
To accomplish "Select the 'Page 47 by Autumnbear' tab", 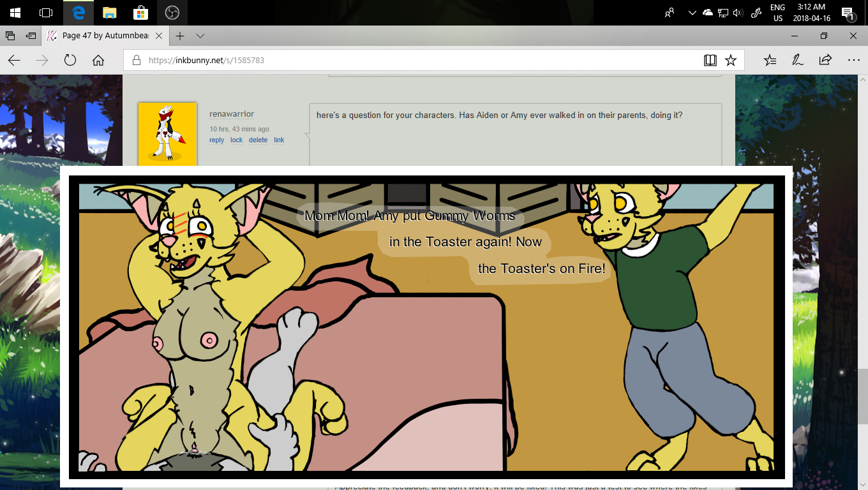I will pos(106,36).
